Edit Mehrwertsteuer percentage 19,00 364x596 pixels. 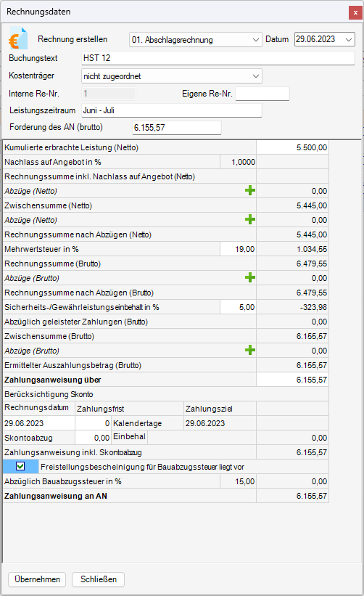(238, 249)
